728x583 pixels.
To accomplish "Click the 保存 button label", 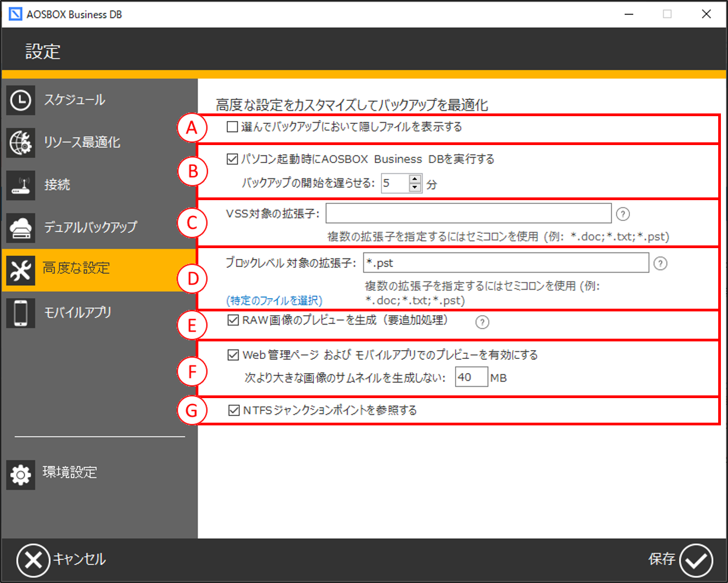I will (662, 559).
